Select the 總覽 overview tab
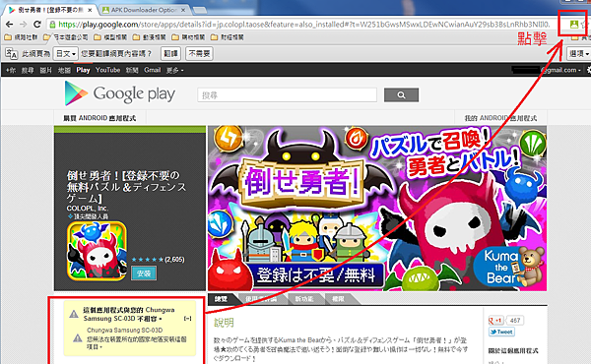591x364 pixels. point(221,299)
